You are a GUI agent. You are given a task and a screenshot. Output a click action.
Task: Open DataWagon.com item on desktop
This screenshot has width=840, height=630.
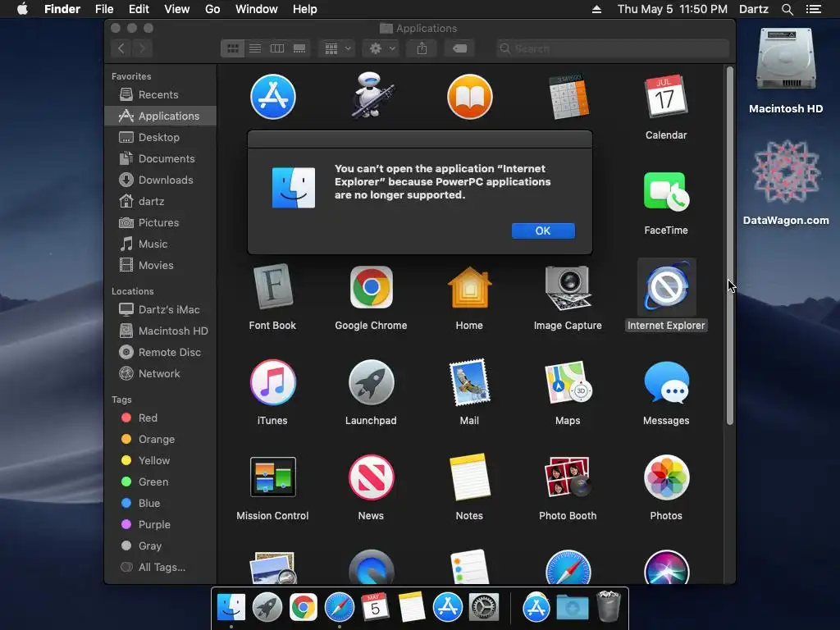pyautogui.click(x=786, y=172)
